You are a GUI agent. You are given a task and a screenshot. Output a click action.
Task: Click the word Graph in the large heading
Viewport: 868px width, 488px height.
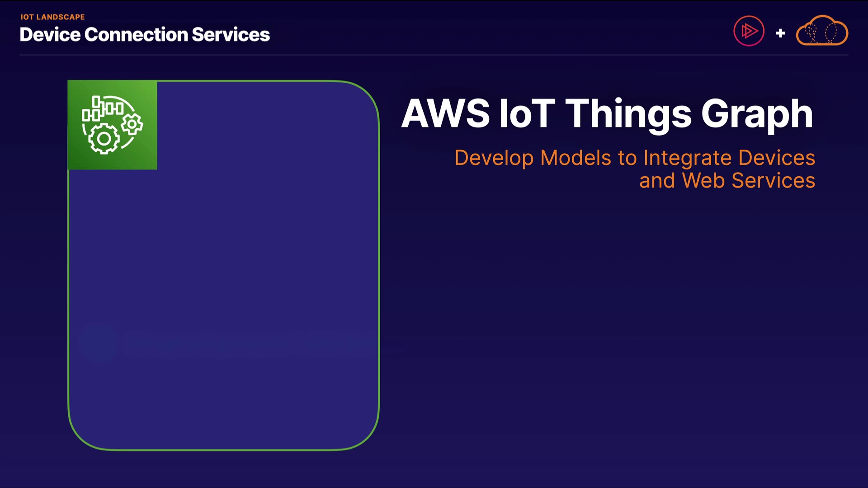[757, 113]
